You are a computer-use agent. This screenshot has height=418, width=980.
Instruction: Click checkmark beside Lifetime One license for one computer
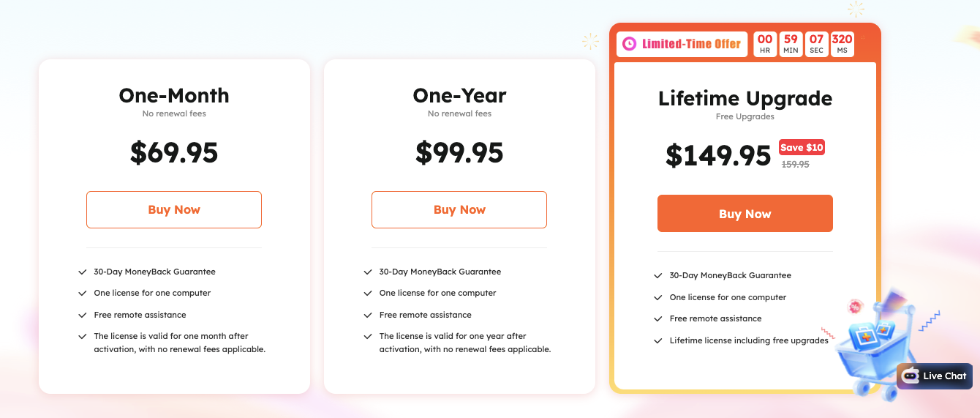coord(658,297)
